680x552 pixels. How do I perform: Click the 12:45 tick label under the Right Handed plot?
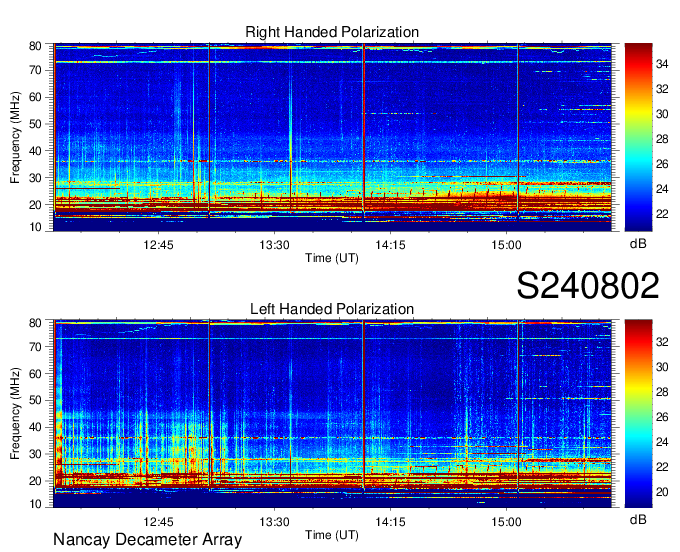[x=158, y=245]
